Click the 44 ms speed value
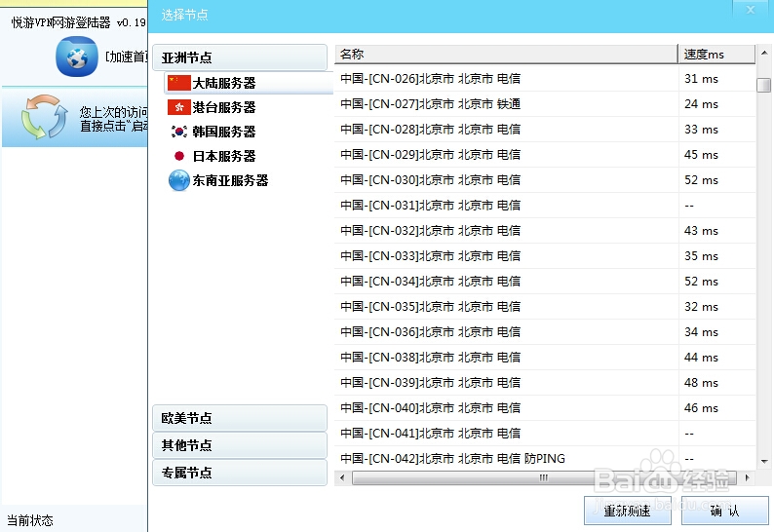 [x=701, y=358]
